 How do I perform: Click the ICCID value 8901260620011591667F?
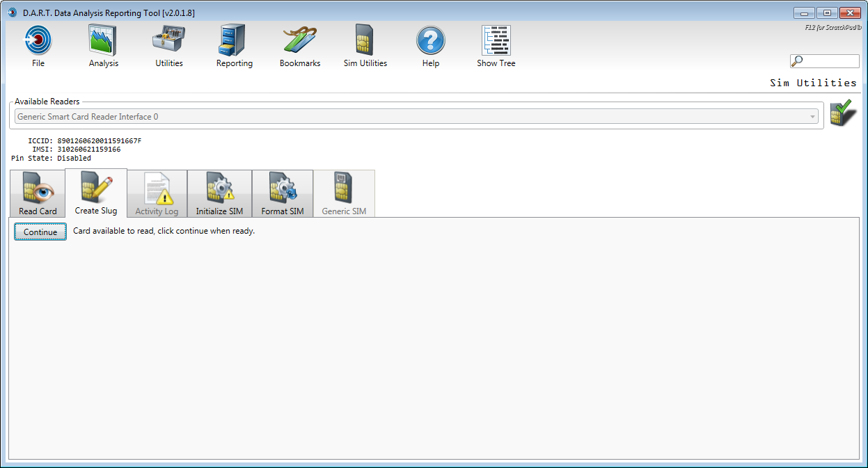[100, 141]
